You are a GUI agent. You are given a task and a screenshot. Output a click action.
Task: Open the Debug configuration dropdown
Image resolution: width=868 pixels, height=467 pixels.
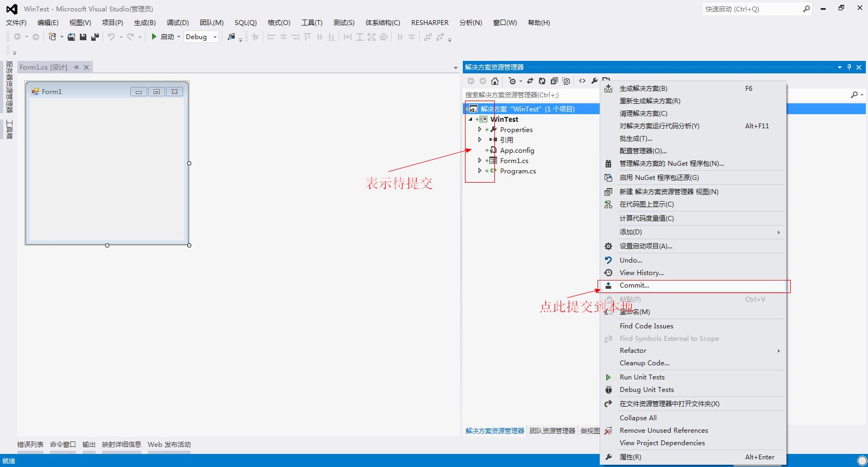tap(215, 37)
